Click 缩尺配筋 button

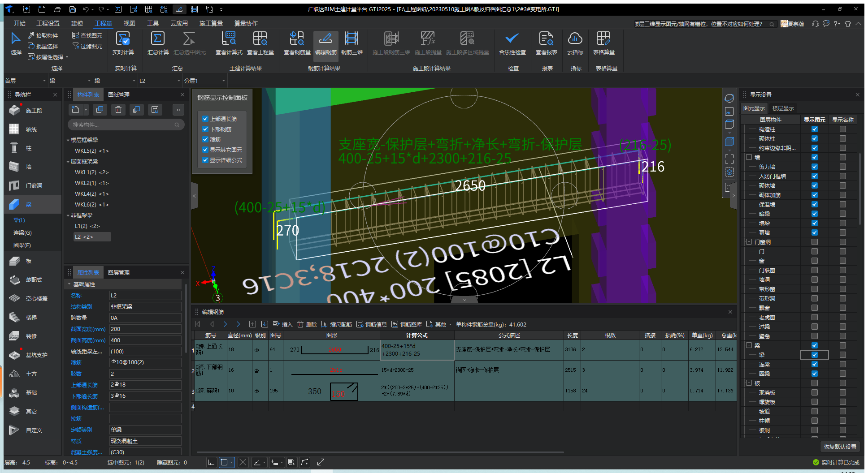[x=337, y=324]
